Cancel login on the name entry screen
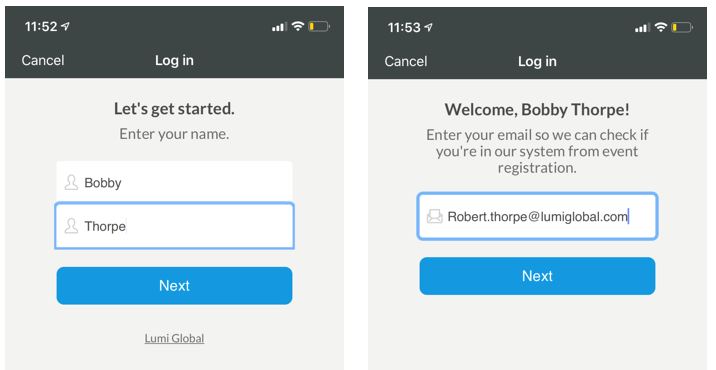The width and height of the screenshot is (716, 370). (x=43, y=60)
